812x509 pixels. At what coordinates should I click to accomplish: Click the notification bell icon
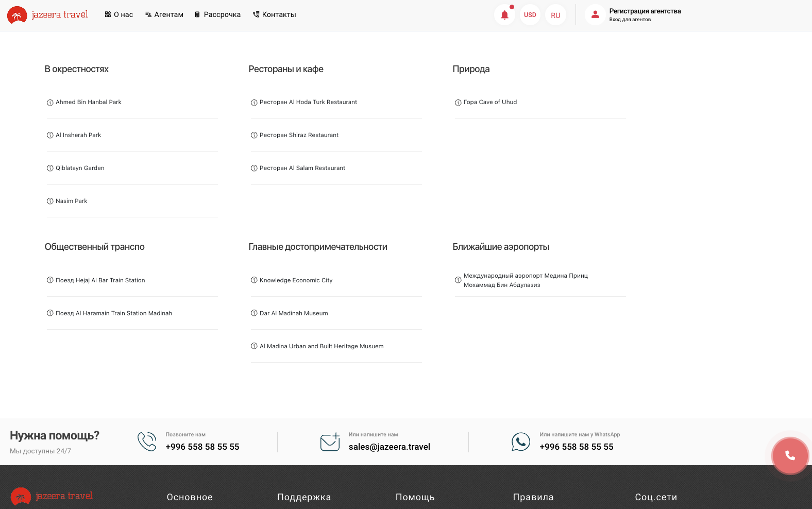(504, 15)
